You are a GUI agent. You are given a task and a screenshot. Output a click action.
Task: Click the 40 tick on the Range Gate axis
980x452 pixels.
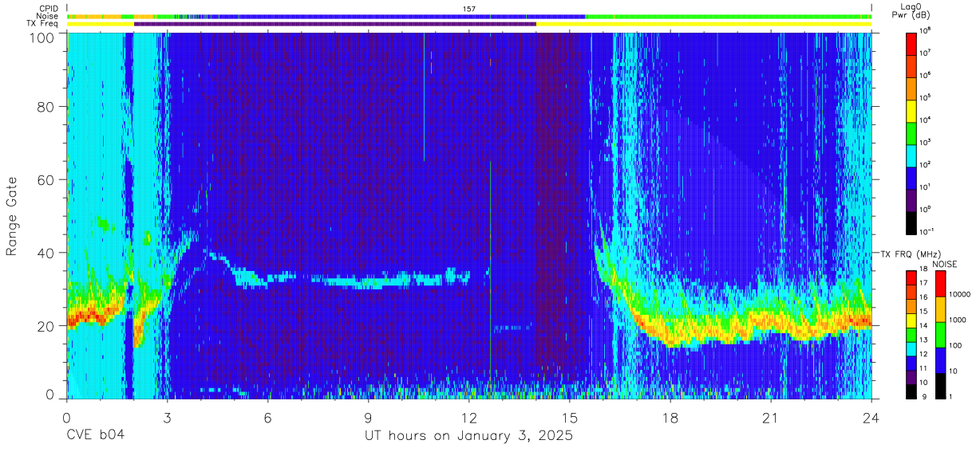(x=46, y=253)
